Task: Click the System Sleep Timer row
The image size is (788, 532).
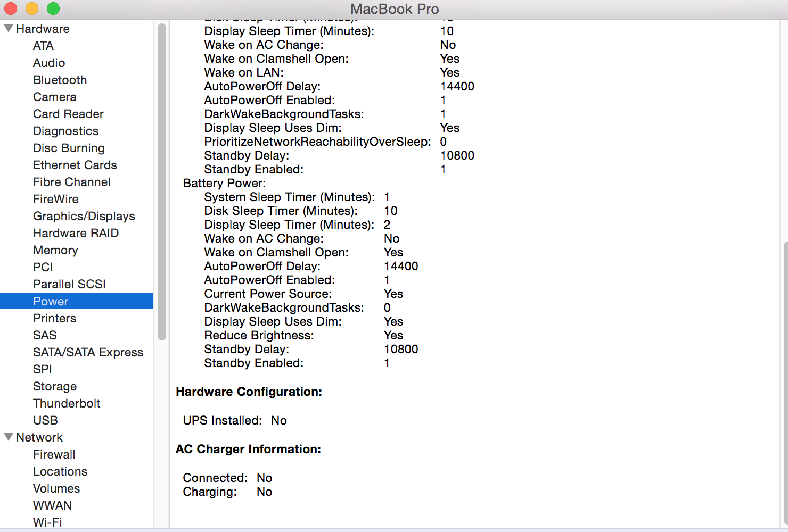Action: point(297,197)
